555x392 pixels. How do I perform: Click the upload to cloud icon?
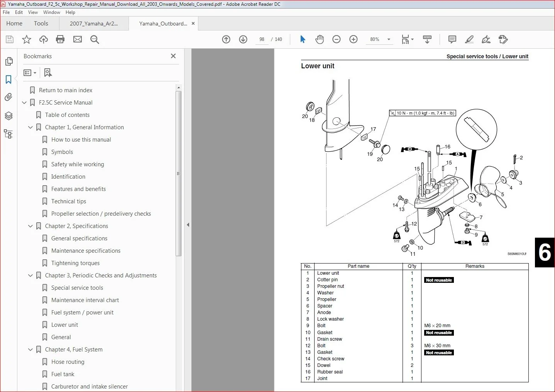[x=44, y=39]
